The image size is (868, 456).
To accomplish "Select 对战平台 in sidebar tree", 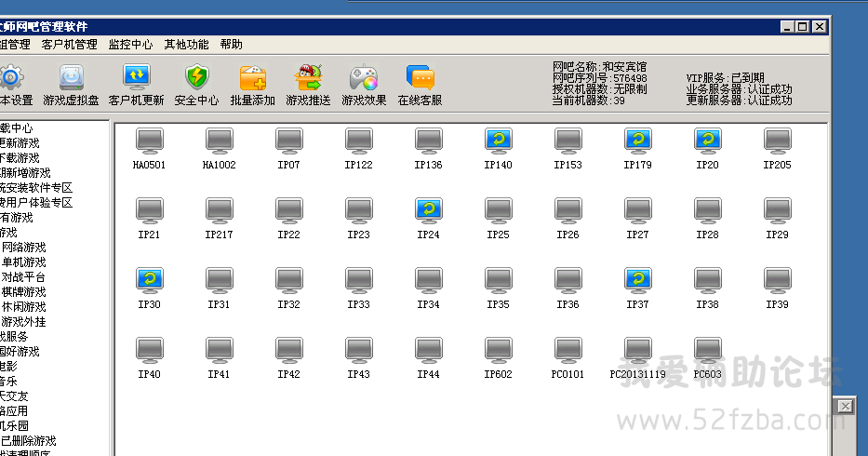I will pos(24,277).
